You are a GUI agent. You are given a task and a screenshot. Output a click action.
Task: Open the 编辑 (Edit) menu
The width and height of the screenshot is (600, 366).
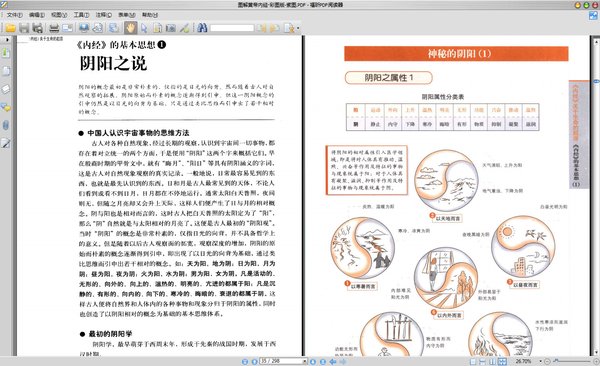click(x=37, y=15)
